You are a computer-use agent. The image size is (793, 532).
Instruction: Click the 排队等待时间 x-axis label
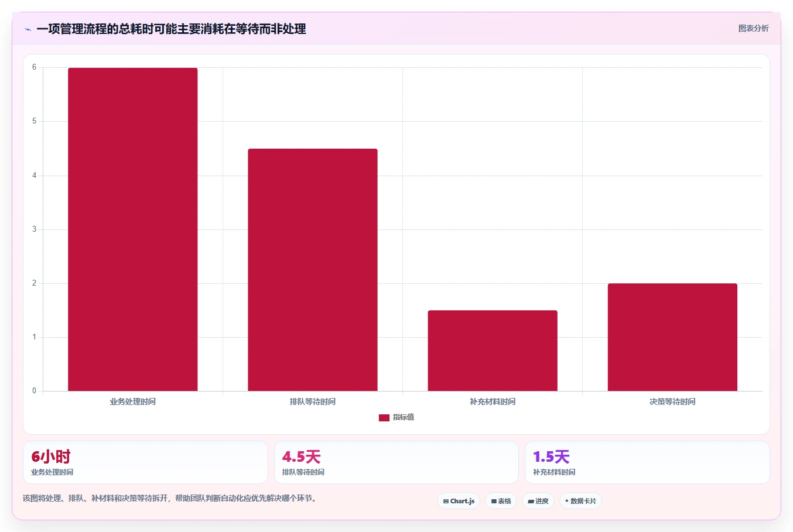click(313, 401)
